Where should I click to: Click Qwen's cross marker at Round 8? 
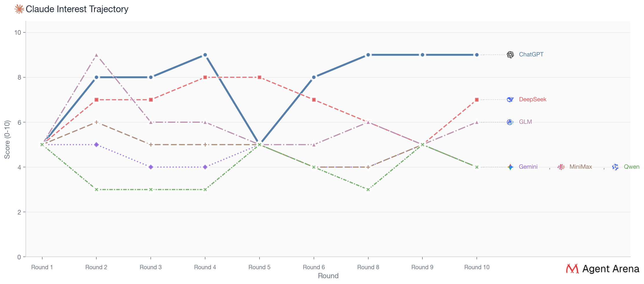pyautogui.click(x=368, y=190)
